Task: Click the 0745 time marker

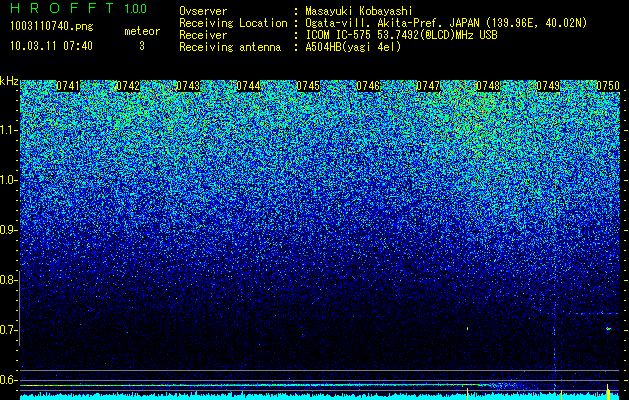Action: (x=308, y=86)
